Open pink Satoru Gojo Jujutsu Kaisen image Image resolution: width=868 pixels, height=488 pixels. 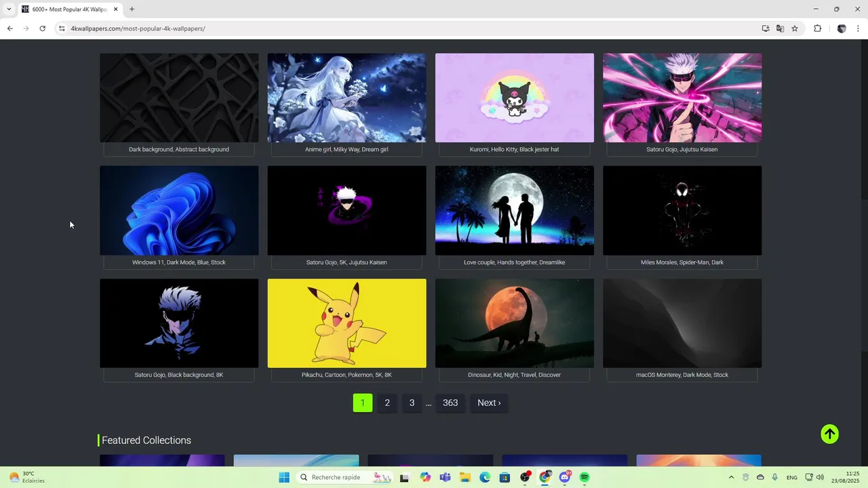point(682,98)
